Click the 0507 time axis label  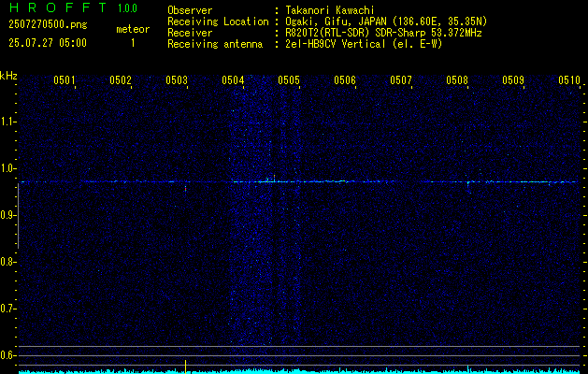(401, 79)
